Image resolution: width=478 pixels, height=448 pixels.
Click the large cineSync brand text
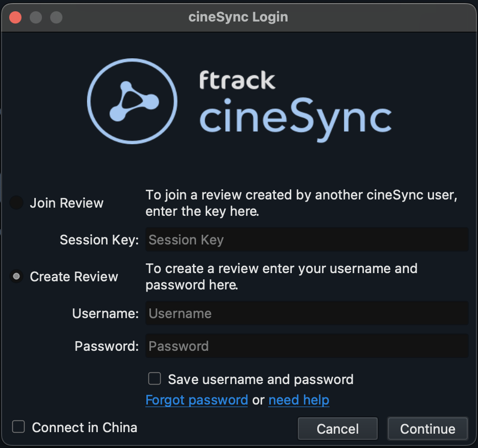[x=295, y=119]
